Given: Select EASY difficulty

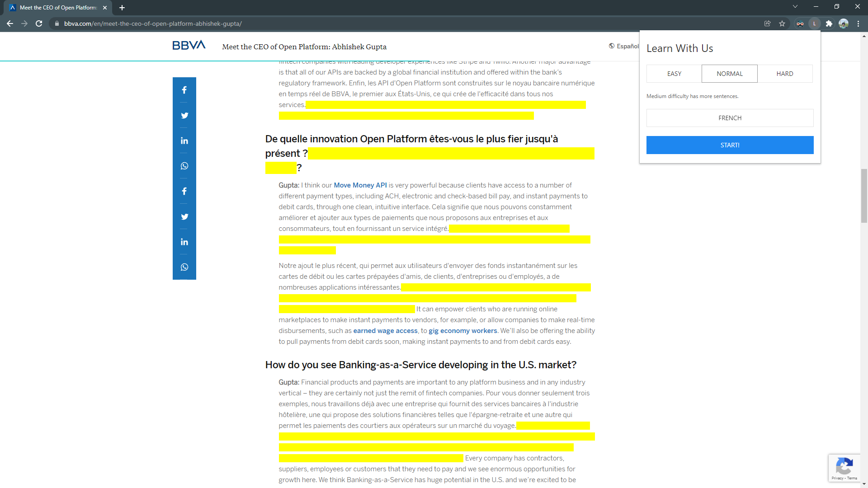Looking at the screenshot, I should 674,74.
